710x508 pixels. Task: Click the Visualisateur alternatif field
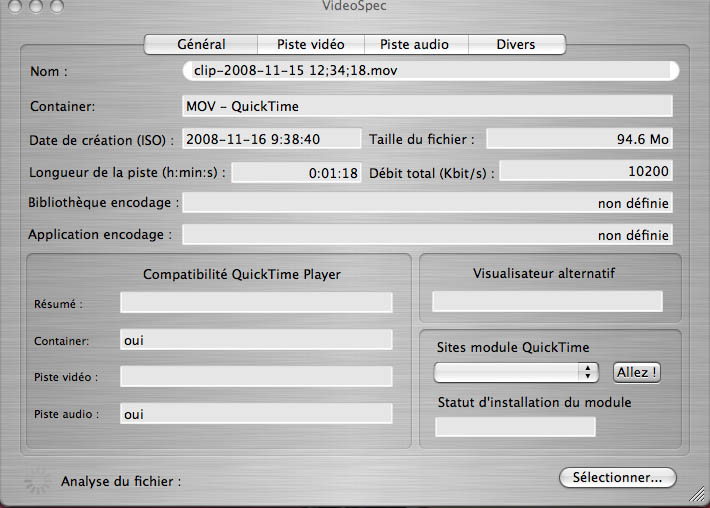click(x=547, y=302)
